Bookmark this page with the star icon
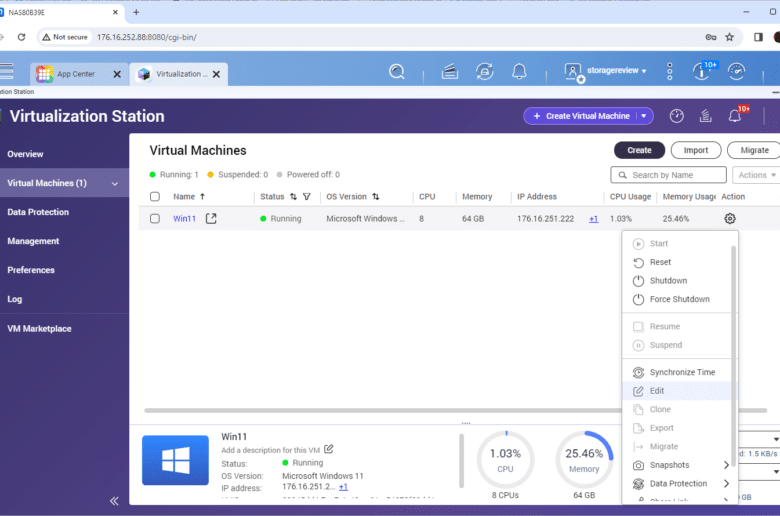 (729, 37)
